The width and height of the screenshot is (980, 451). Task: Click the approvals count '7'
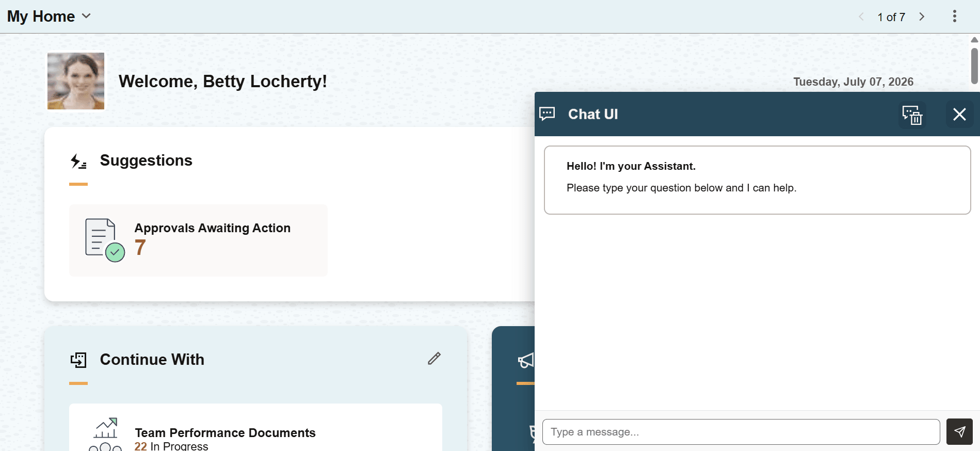140,248
